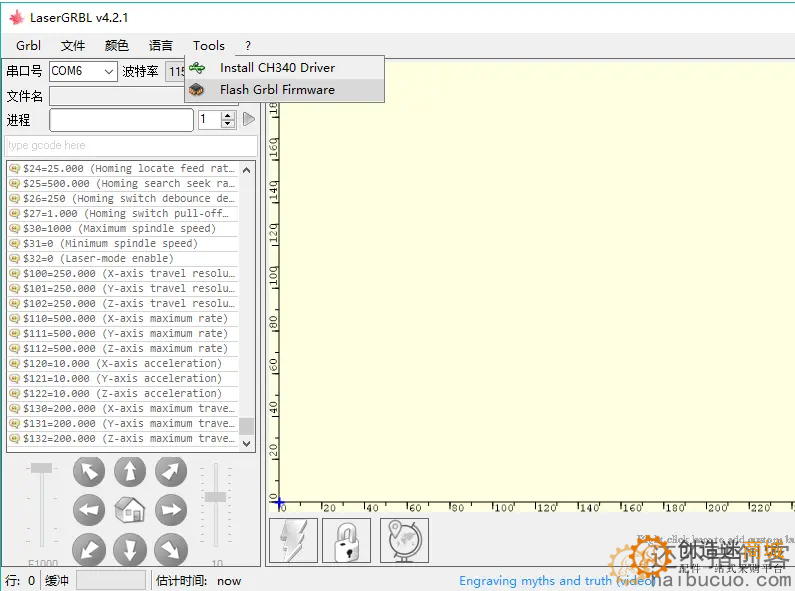Select the $102=250.000 Z-axis resolution line
Image resolution: width=795 pixels, height=591 pixels.
(x=123, y=304)
